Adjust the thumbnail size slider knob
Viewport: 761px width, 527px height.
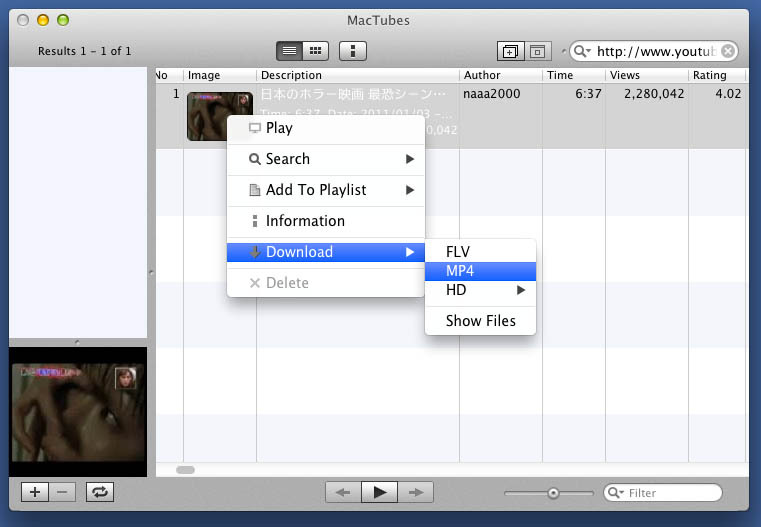[x=553, y=494]
